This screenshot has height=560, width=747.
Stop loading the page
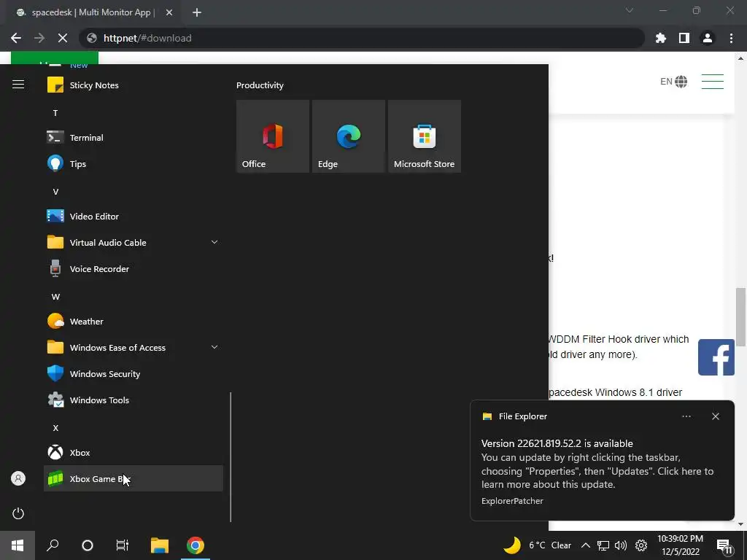click(63, 38)
